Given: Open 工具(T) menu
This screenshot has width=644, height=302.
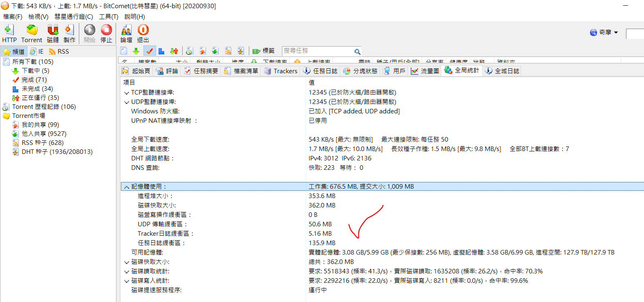Looking at the screenshot, I should coord(109,17).
